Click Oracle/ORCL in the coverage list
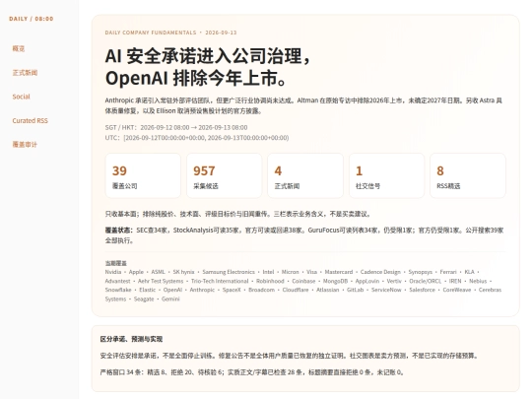This screenshot has height=399, width=532. (426, 281)
